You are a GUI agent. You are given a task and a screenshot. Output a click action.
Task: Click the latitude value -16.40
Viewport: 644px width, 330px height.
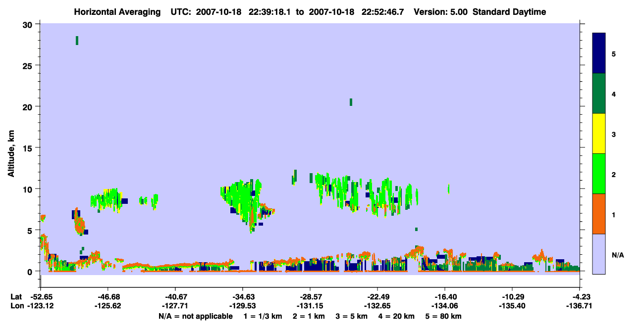tap(445, 297)
